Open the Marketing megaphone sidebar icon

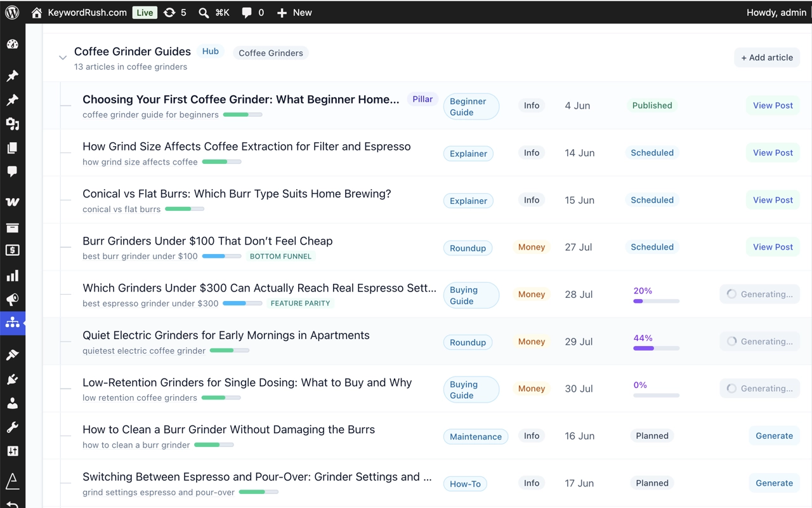click(x=12, y=300)
